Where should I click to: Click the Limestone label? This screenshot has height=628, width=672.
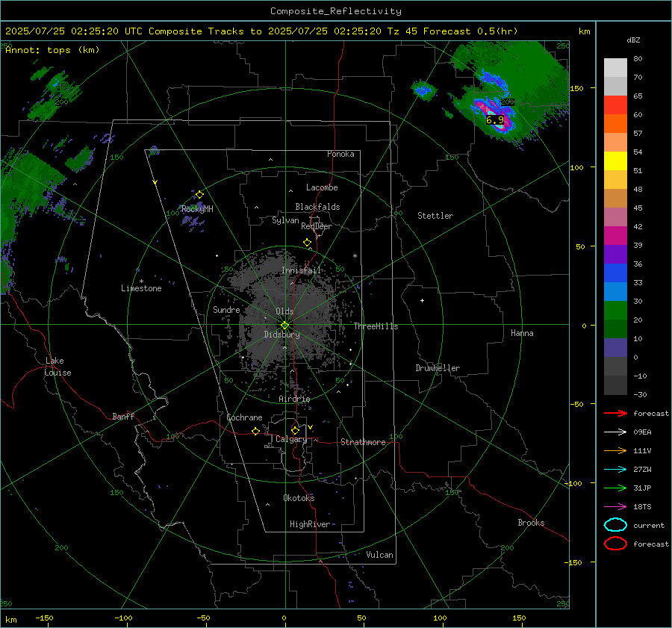(x=141, y=288)
